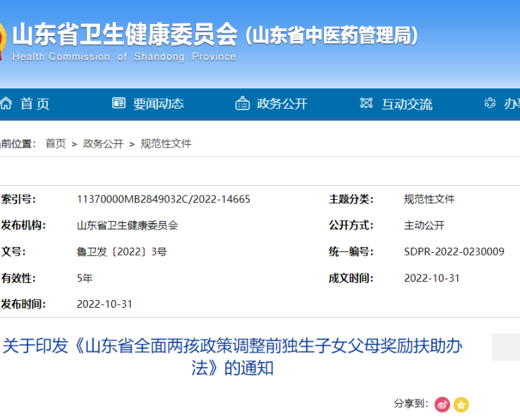
Task: Click the gray box right of the title
Action: coord(506,347)
